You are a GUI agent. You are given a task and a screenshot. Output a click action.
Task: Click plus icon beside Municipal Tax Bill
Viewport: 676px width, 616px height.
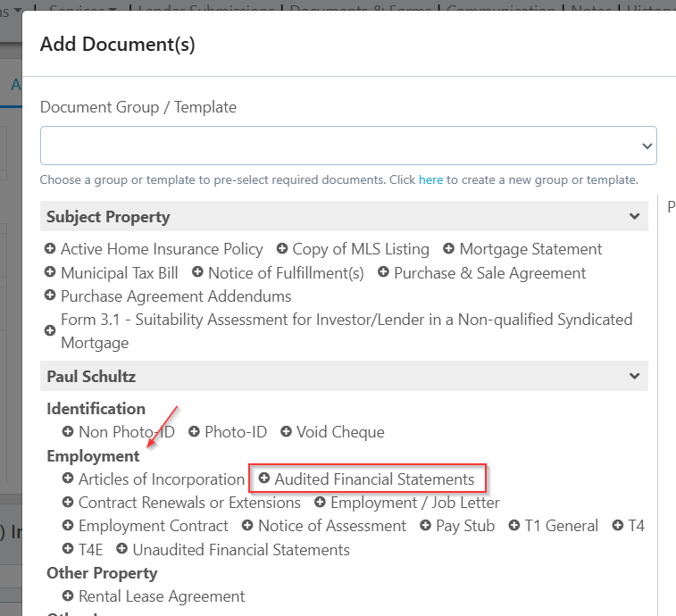51,273
